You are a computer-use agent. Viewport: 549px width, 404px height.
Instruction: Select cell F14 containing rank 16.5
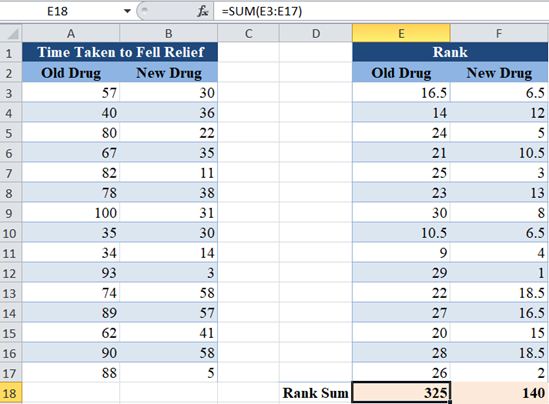coord(499,312)
